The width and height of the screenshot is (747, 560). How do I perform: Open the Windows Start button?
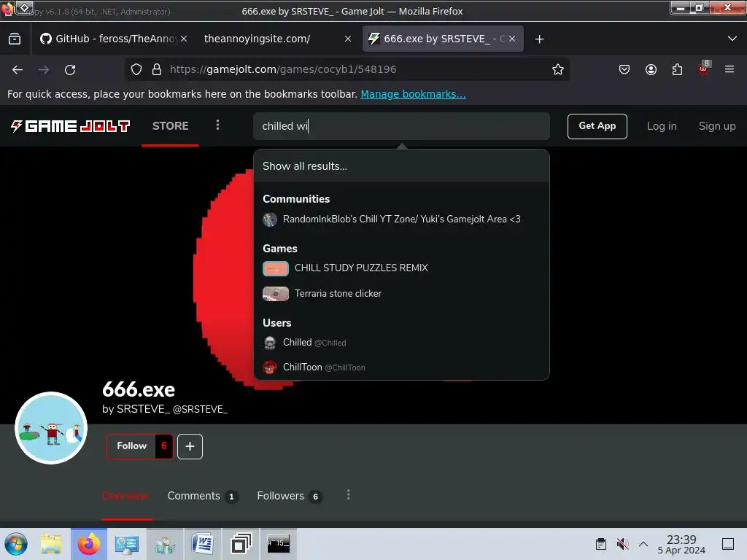16,544
